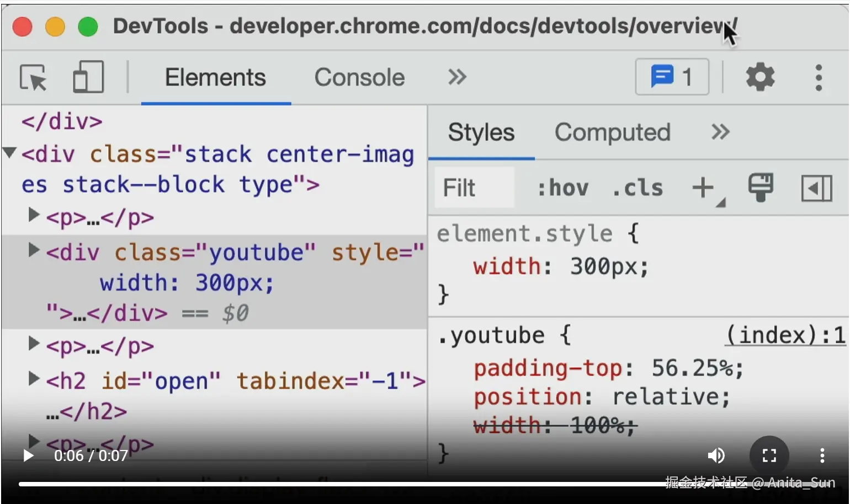Open the (index):1 source link
Image resolution: width=850 pixels, height=504 pixels.
click(785, 335)
